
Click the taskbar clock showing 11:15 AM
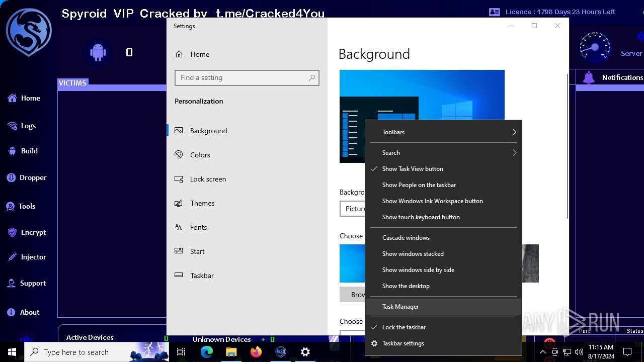tap(601, 352)
